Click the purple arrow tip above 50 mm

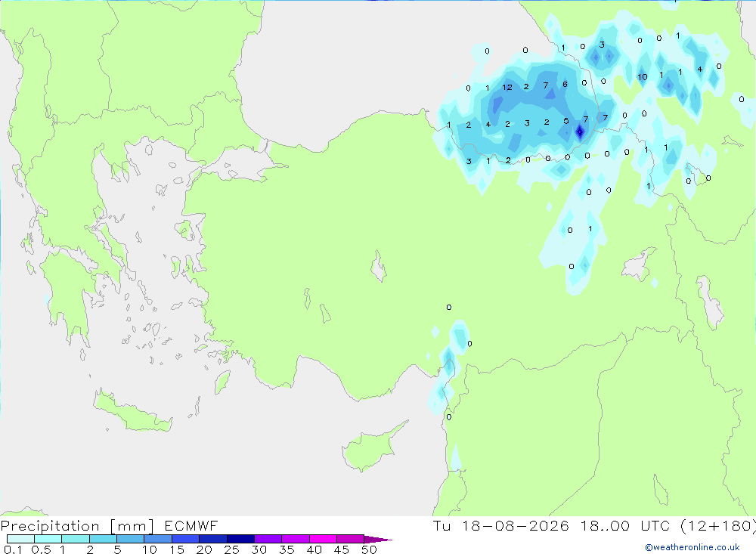(377, 539)
